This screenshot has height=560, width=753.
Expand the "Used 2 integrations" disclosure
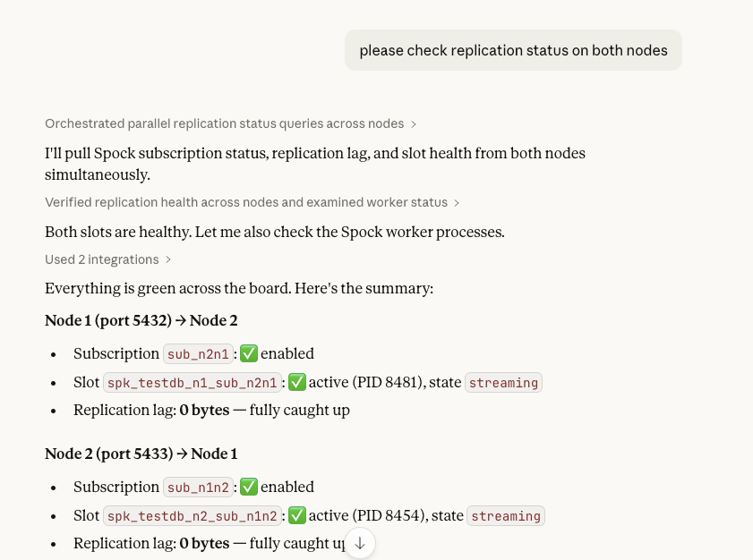point(108,259)
